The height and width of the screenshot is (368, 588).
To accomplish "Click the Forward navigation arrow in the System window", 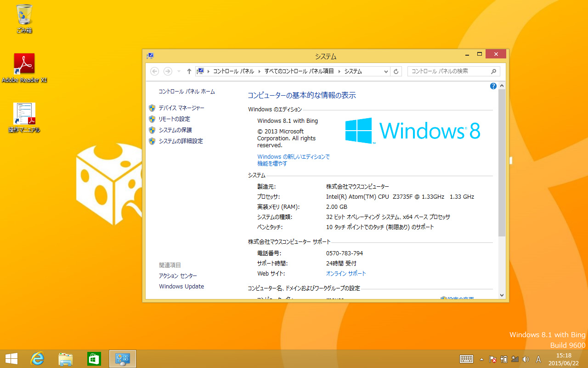I will tap(168, 71).
